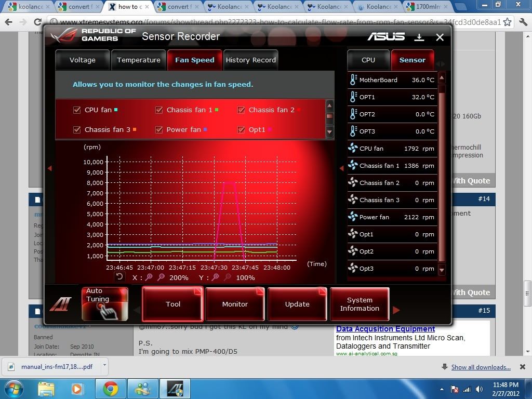Click the ASUS minimize-to-tray download arrow icon
The height and width of the screenshot is (399, 532).
click(x=419, y=37)
